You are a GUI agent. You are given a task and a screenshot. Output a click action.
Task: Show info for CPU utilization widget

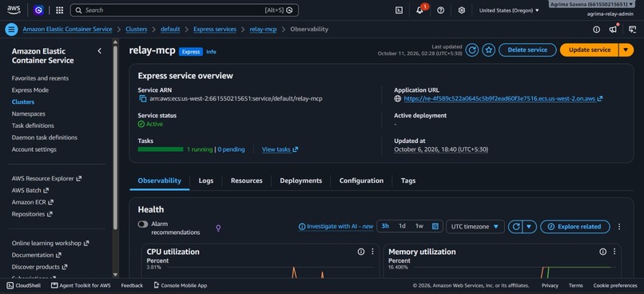click(x=361, y=252)
